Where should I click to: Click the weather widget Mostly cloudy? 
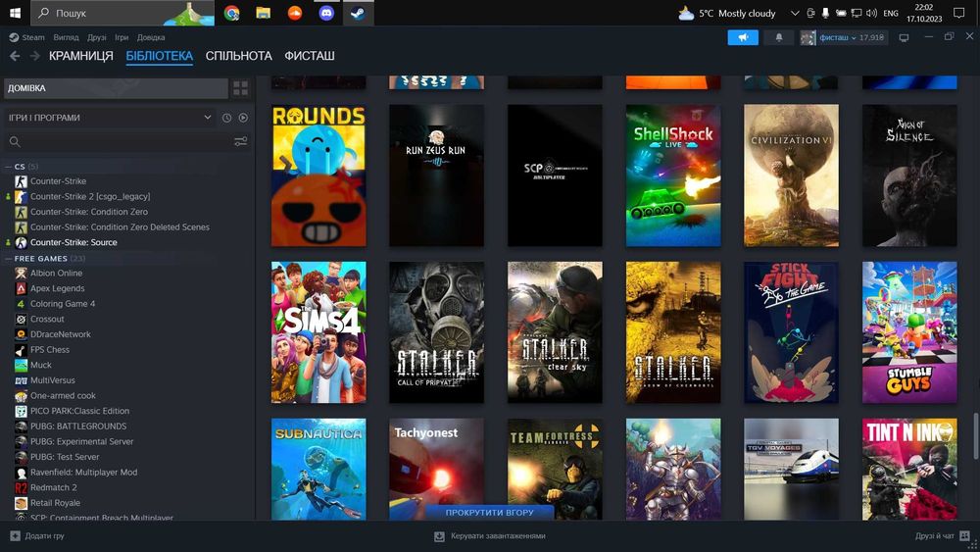727,13
